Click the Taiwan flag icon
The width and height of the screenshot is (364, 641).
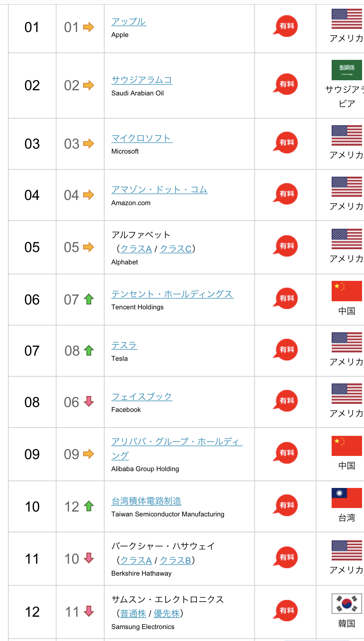point(347,498)
